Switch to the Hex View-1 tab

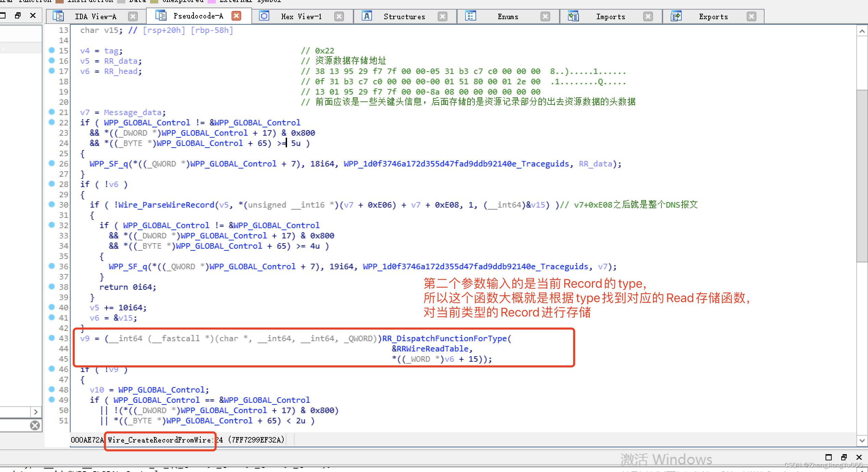tap(301, 16)
